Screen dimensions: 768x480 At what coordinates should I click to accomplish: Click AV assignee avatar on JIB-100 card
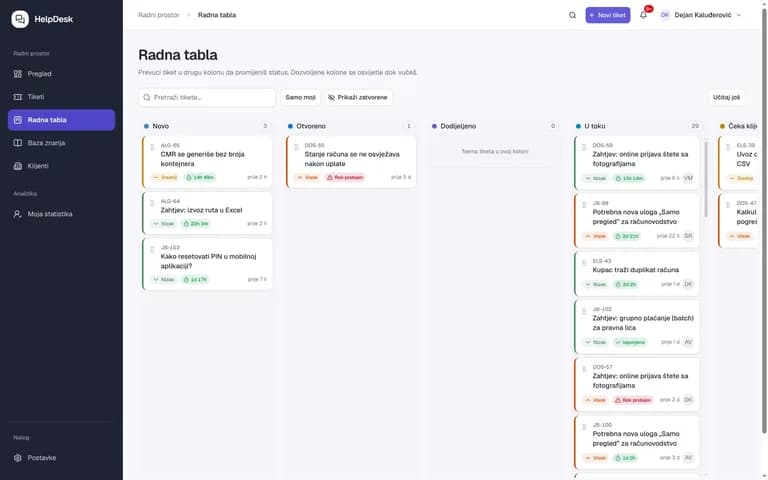point(688,457)
